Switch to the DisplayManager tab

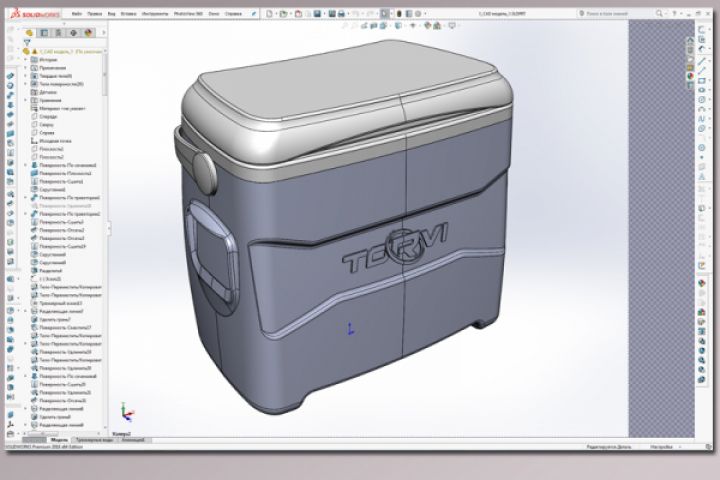tap(88, 33)
